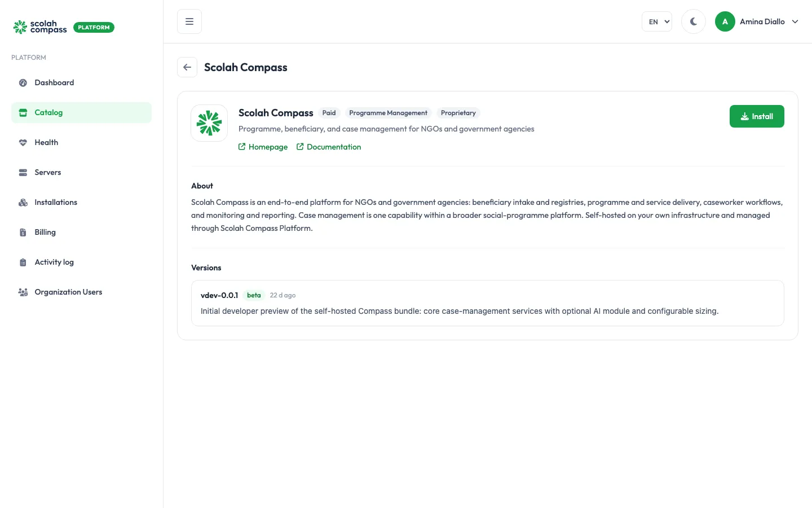This screenshot has height=508, width=812.
Task: Click the Activity log clipboard icon
Action: [x=23, y=262]
